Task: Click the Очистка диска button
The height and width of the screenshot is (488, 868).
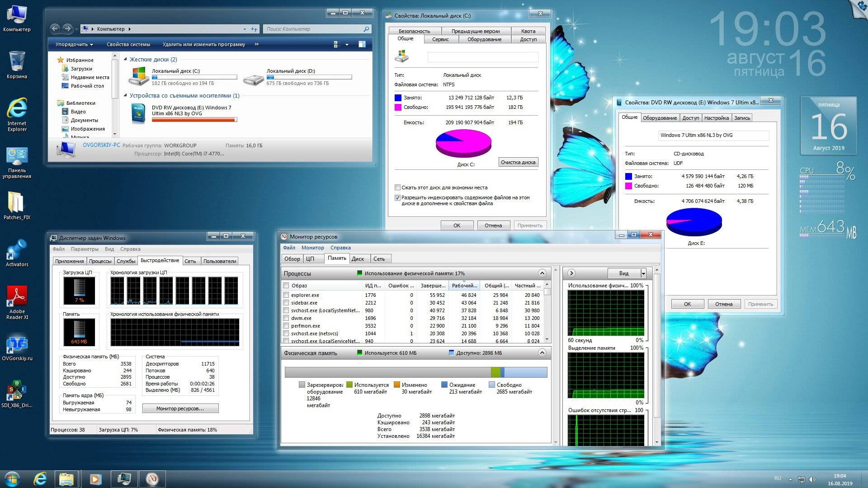Action: [518, 162]
